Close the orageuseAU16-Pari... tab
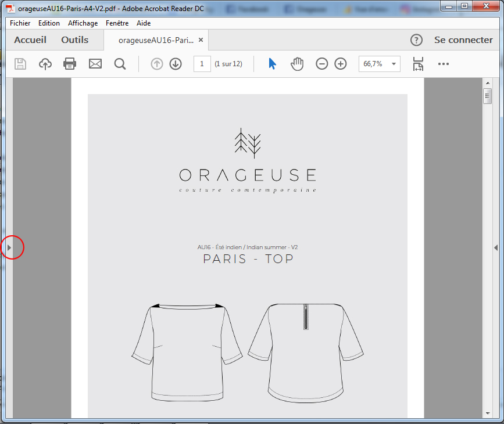 [x=201, y=40]
